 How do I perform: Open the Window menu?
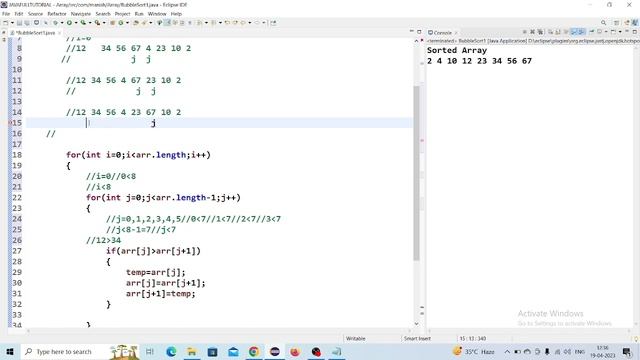click(x=157, y=14)
